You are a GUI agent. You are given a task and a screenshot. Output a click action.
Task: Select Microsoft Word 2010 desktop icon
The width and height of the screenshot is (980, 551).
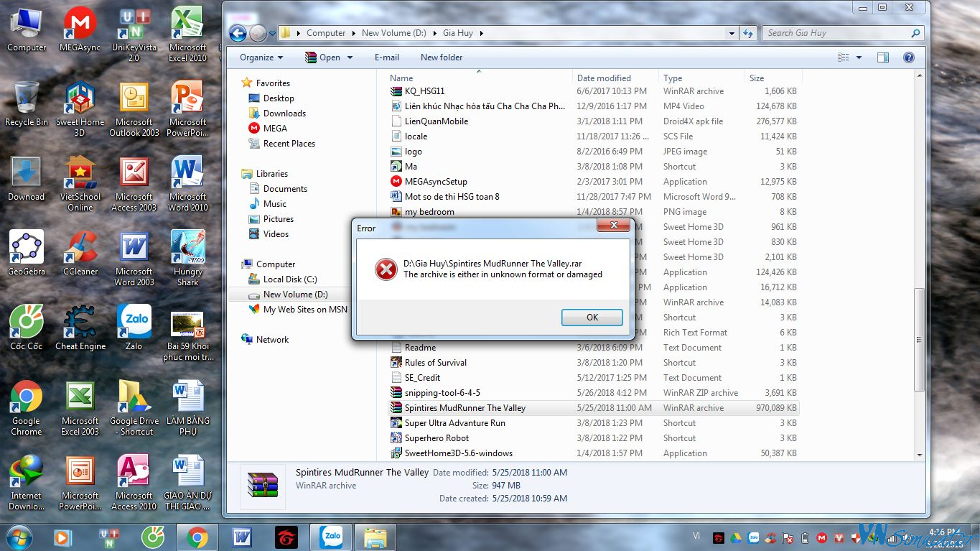point(188,185)
